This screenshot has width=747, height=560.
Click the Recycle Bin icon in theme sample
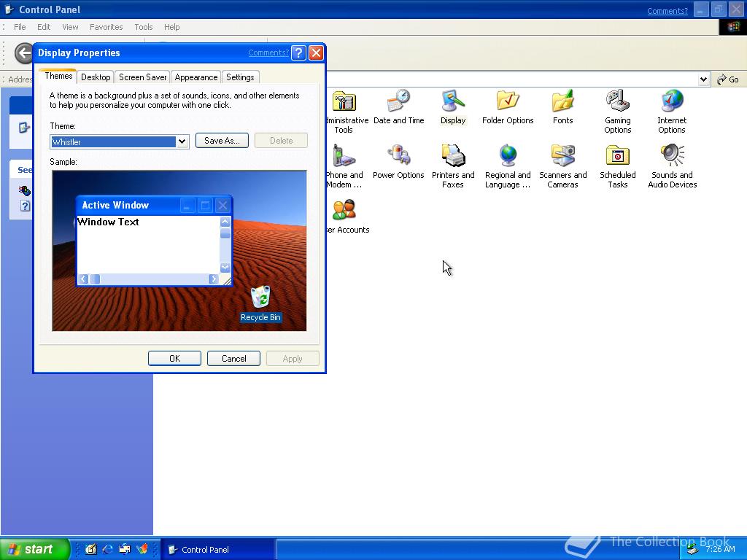[260, 304]
